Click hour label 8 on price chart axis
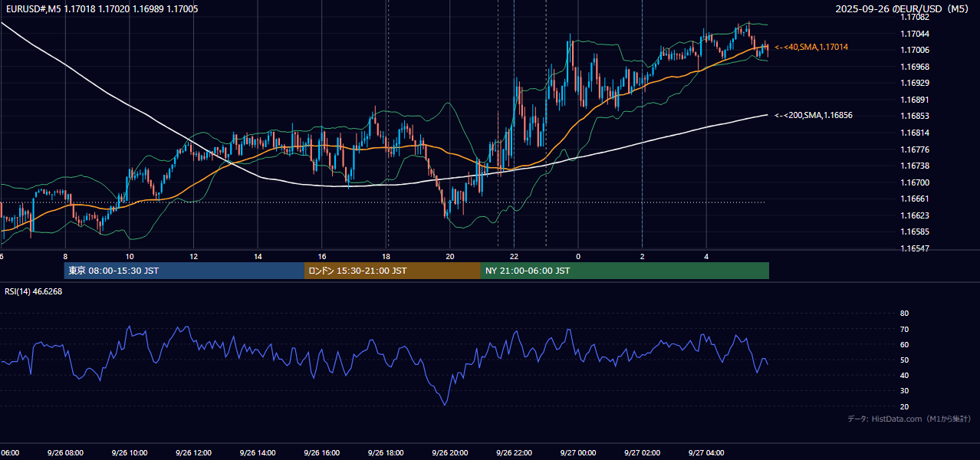Image resolution: width=980 pixels, height=460 pixels. coord(65,256)
